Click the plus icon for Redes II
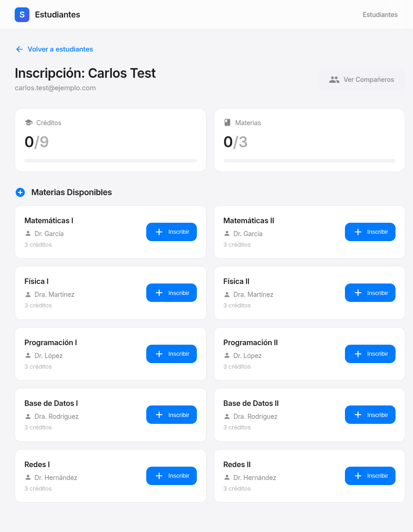Viewport: 413px width, 532px height. pos(358,476)
